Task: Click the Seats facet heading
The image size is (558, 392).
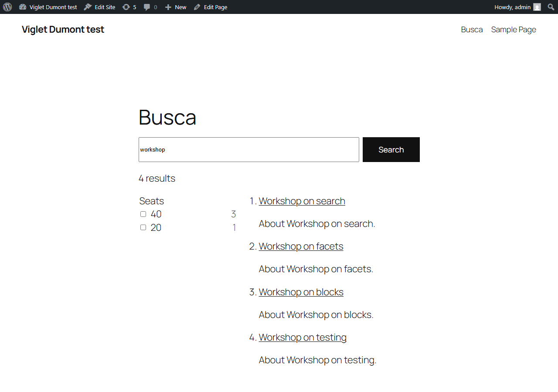Action: coord(152,201)
